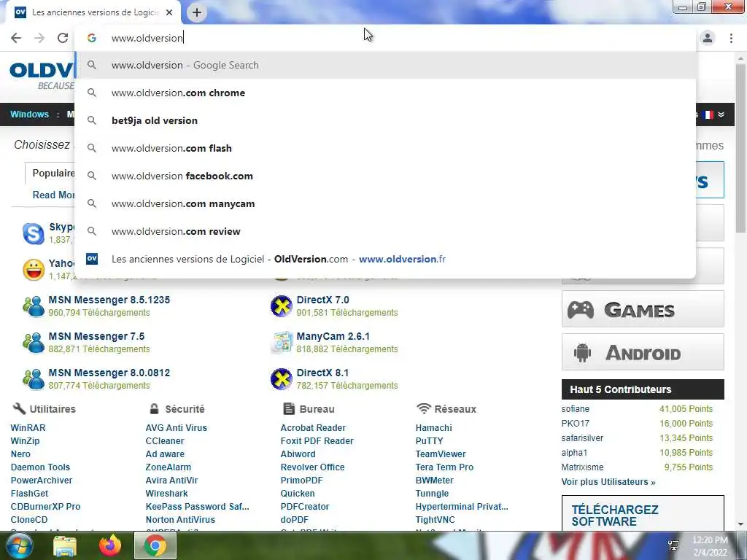Open MSN Messenger 7.5 link
The height and width of the screenshot is (560, 747).
(x=96, y=336)
